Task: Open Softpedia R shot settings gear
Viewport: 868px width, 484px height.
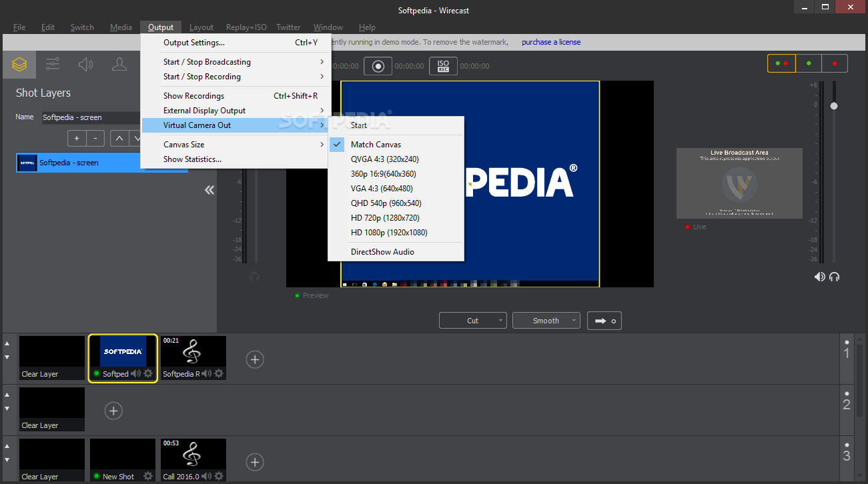Action: tap(219, 373)
